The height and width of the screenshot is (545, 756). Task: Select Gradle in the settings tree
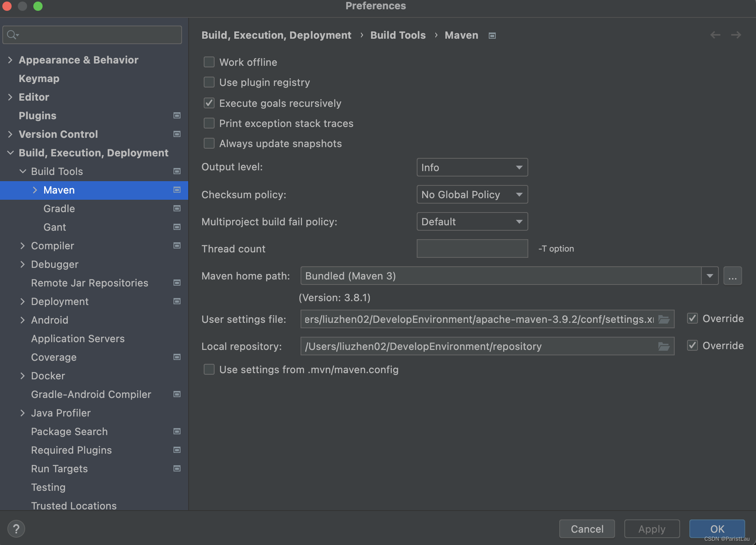pos(59,209)
